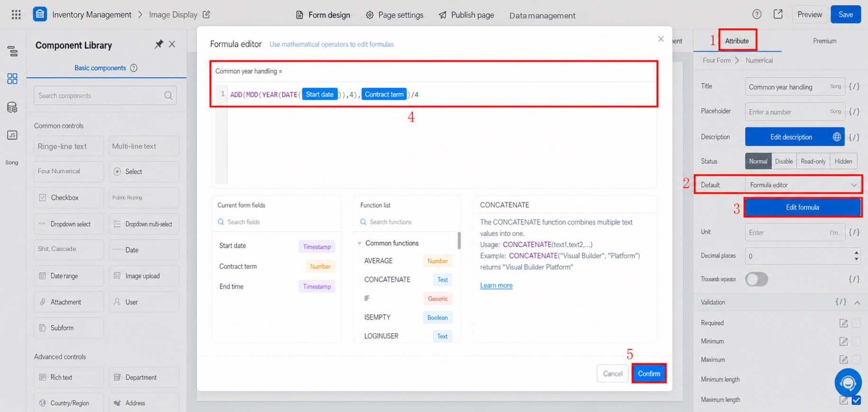This screenshot has height=412, width=868.
Task: Uncheck the Maximum length checkbox
Action: coord(856,400)
